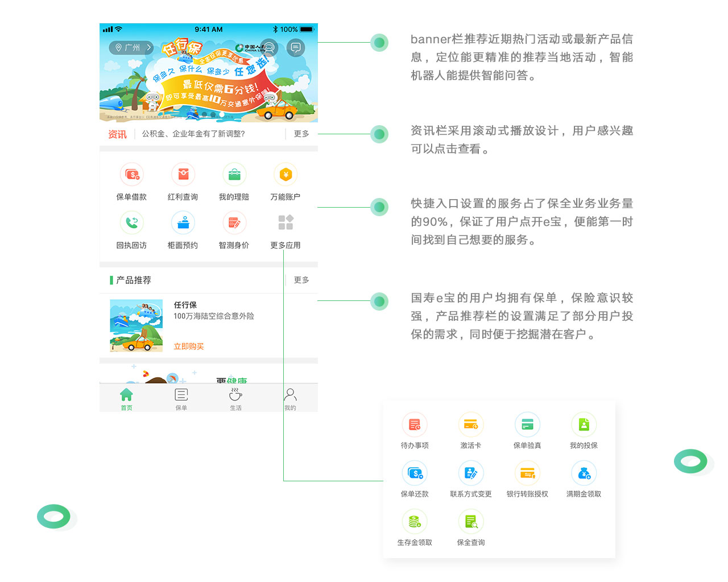Click 立即购买 to buy 任行保
The image size is (728, 582).
[x=188, y=346]
